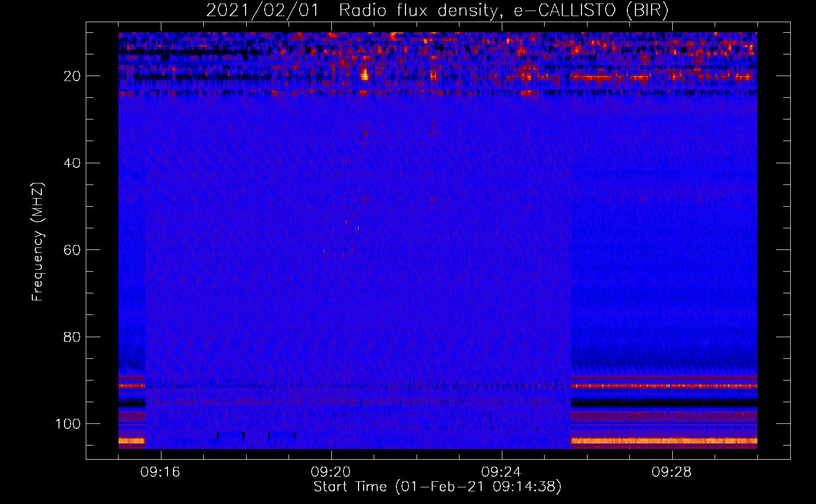Click the 'Frequency (MHZ)' axis label
This screenshot has height=504, width=816.
(38, 242)
